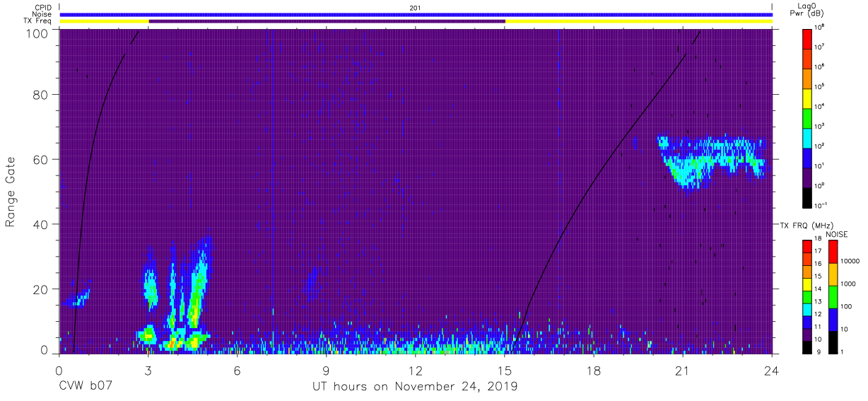Image resolution: width=868 pixels, height=401 pixels.
Task: Click the x-axis tick label 18
Action: (593, 370)
